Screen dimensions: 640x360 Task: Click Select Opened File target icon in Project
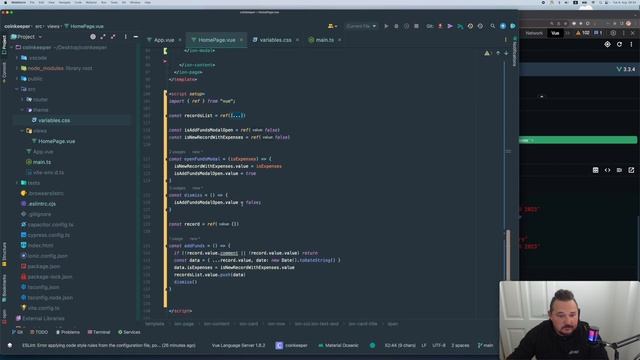[x=93, y=37]
